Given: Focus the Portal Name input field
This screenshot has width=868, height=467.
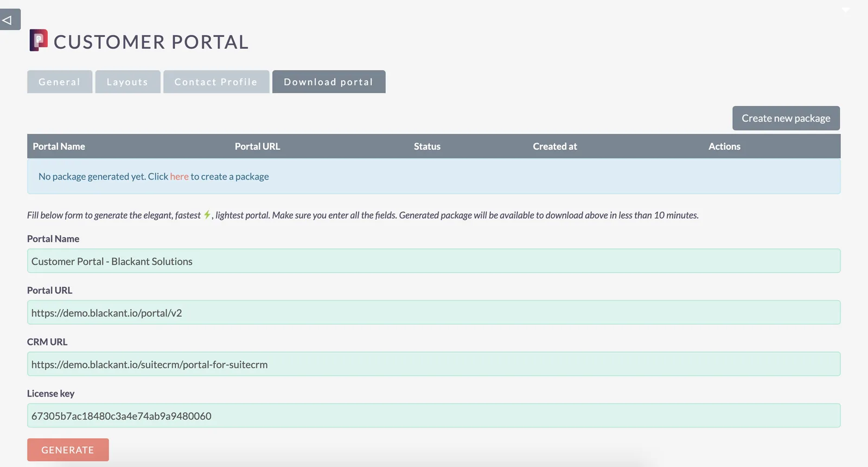Looking at the screenshot, I should 434,261.
